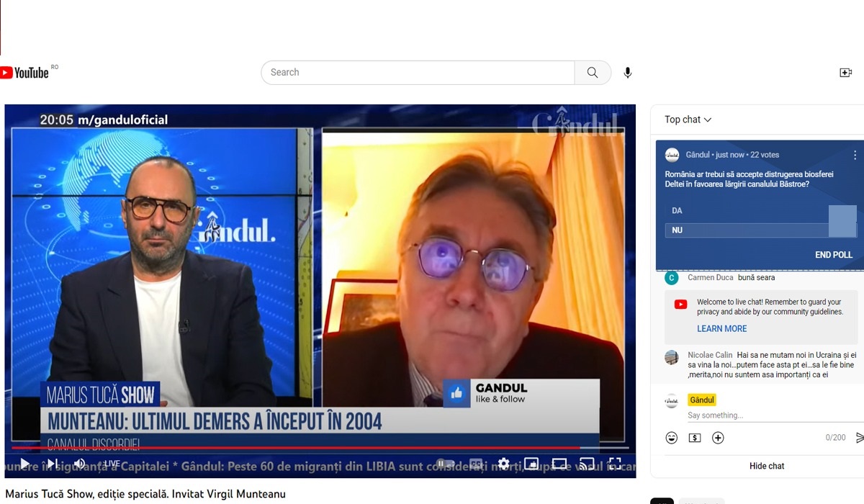Focus the YouTube Search field
Viewport: 864px width, 504px height.
click(x=418, y=73)
